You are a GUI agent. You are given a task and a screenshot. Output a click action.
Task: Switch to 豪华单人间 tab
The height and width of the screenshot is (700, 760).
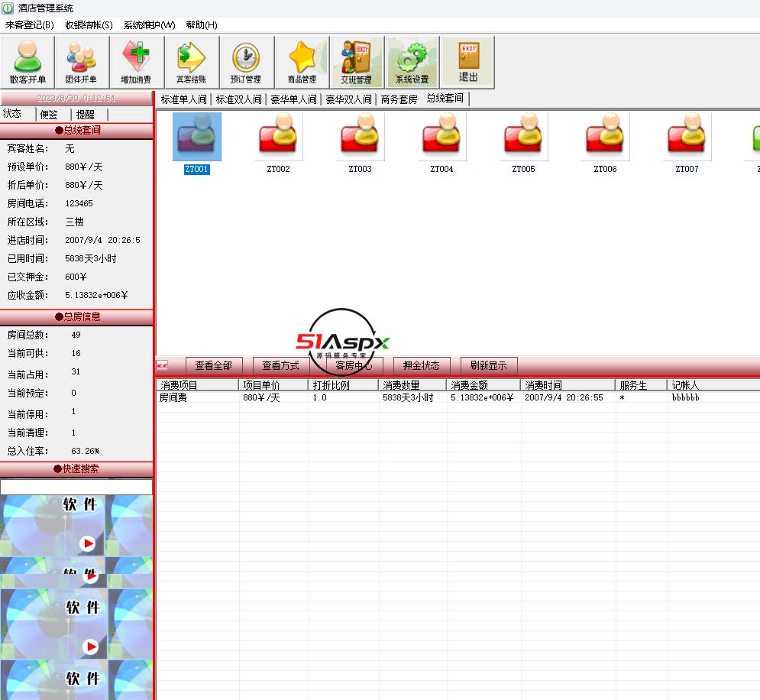294,99
